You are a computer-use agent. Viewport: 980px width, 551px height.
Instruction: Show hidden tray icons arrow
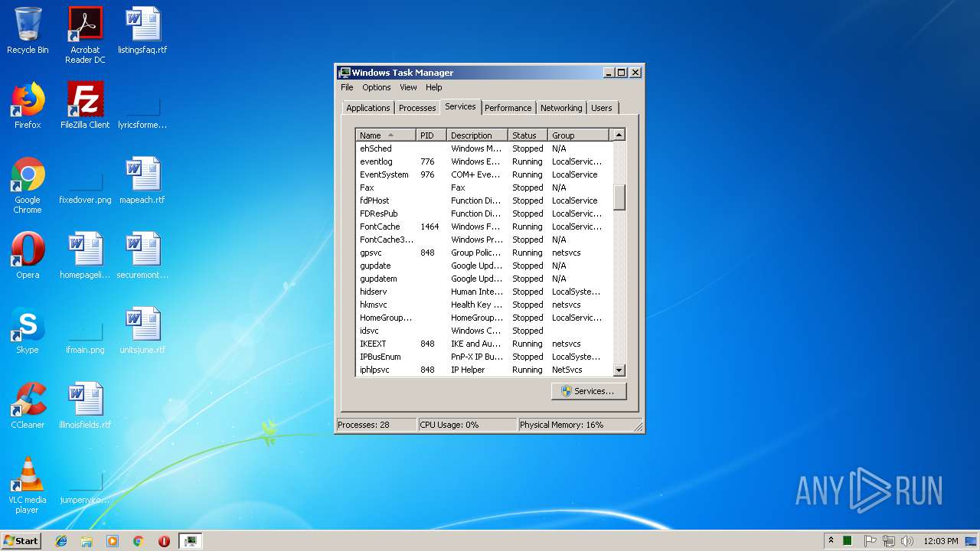pos(831,541)
